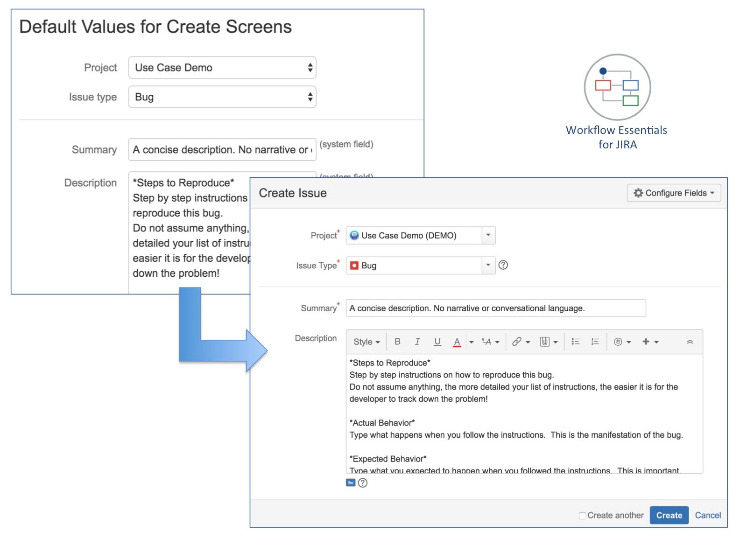Screen dimensions: 747x560
Task: Insert a link using the link icon
Action: pos(517,342)
